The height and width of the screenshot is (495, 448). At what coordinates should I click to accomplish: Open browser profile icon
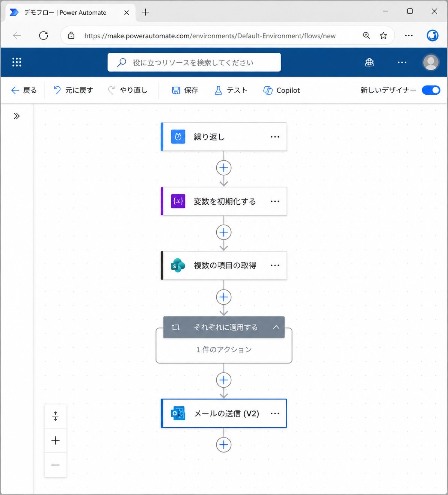tap(433, 36)
